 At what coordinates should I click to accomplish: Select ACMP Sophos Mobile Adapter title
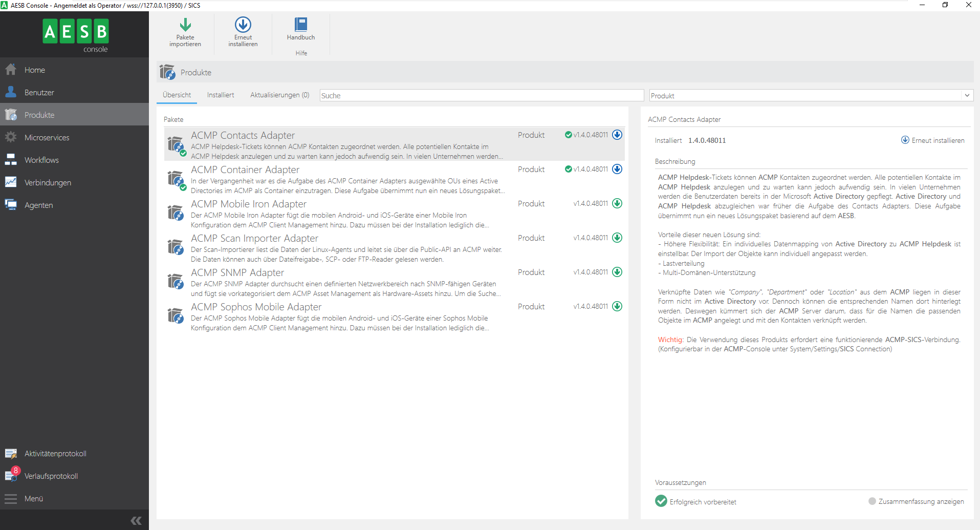click(256, 307)
